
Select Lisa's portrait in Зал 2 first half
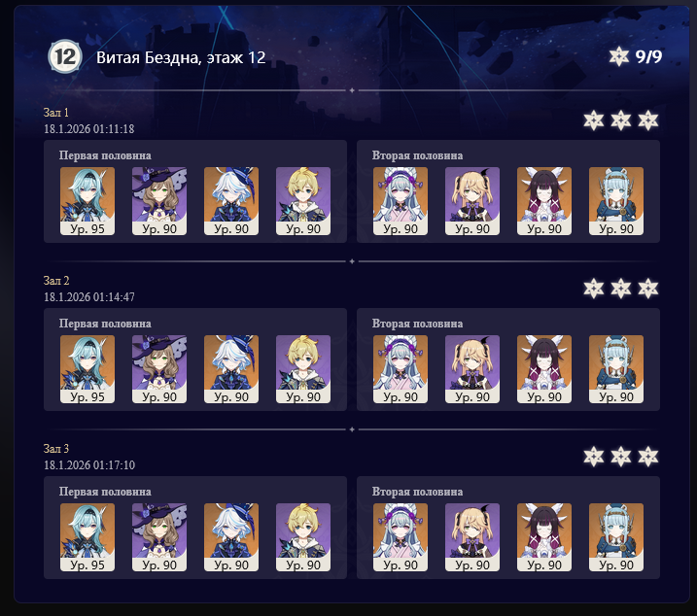coord(159,369)
